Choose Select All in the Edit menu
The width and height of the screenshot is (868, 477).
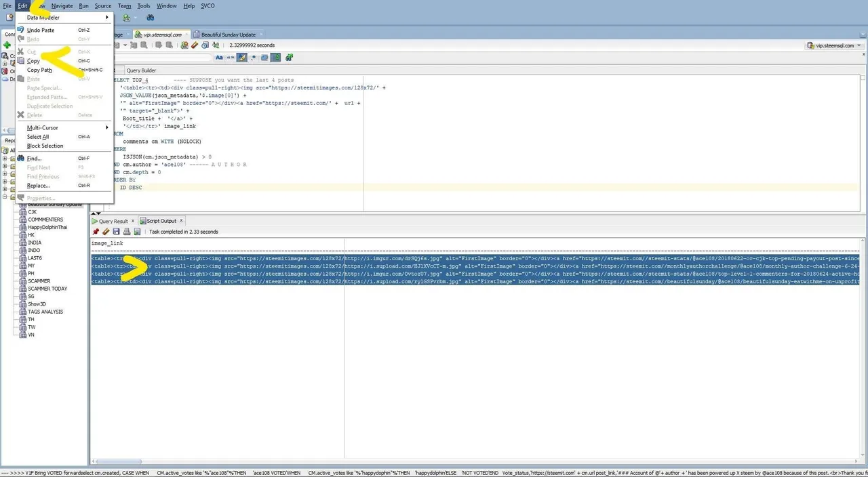pos(38,137)
